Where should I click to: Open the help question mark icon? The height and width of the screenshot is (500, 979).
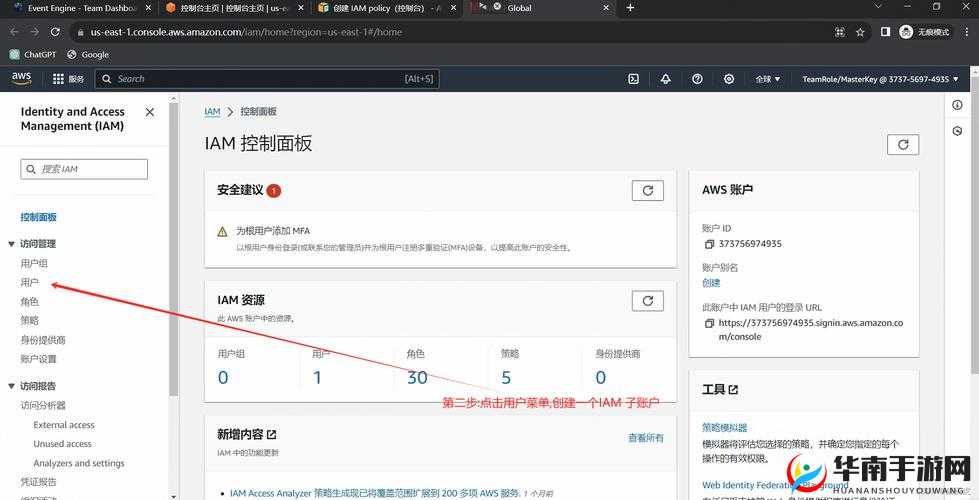[697, 79]
